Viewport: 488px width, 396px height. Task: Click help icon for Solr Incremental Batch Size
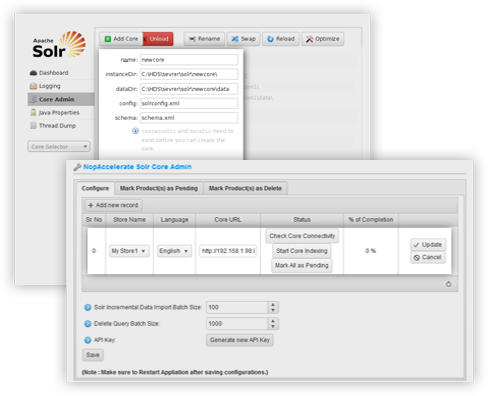tap(88, 307)
